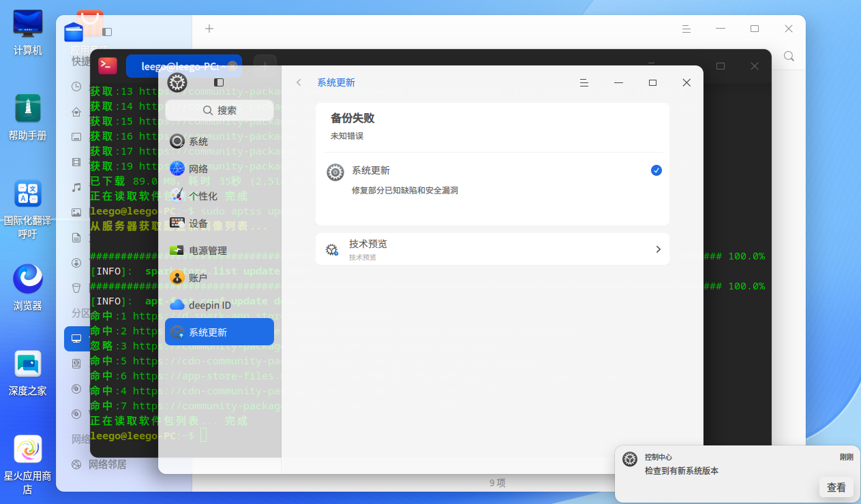Open the 国际化翻译呼吁 desktop icon
This screenshot has height=504, width=861.
28,209
